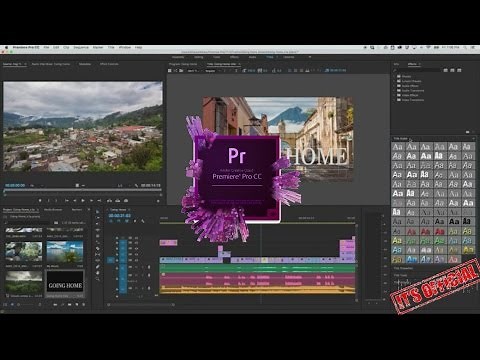Open the Libraries workspace

[x=289, y=57]
